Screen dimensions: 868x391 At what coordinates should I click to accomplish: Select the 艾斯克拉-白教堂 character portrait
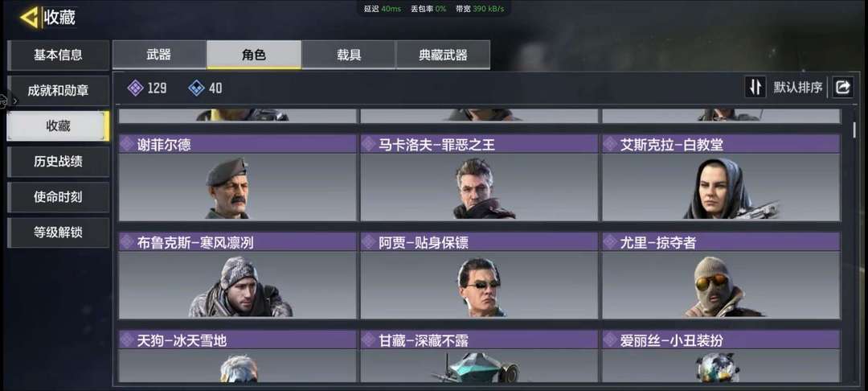point(721,187)
